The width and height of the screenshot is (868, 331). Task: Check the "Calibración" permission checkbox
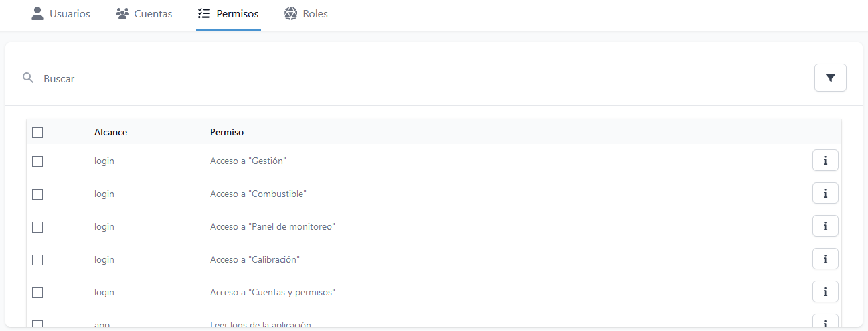coord(37,260)
